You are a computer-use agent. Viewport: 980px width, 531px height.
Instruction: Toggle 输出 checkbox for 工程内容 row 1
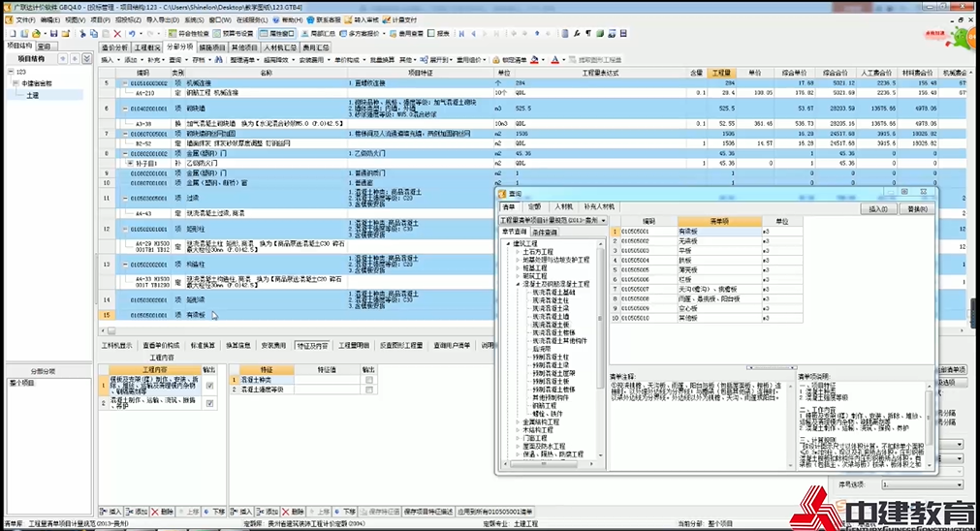[x=209, y=386]
